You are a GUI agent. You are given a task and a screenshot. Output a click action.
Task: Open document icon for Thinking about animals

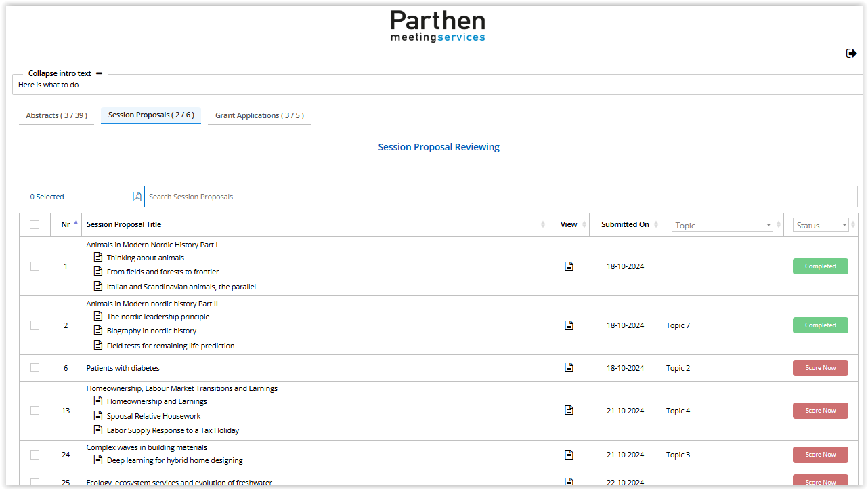[x=98, y=258]
